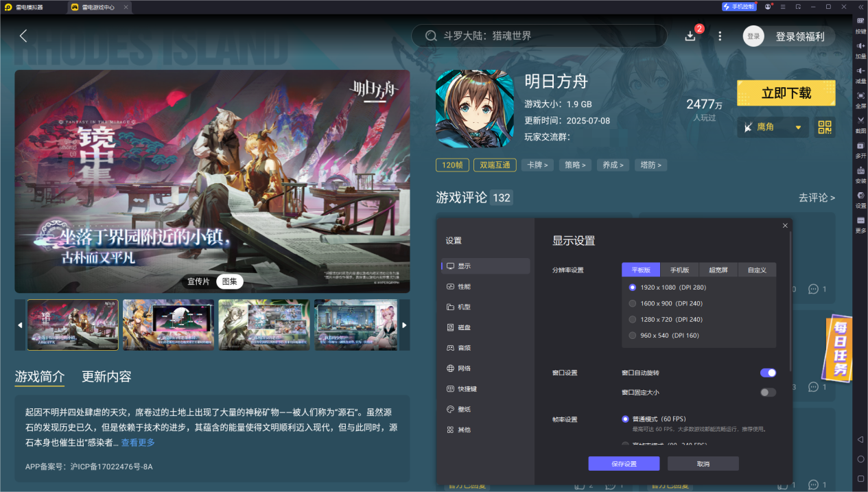Viewport: 868px width, 492px height.
Task: Switch to the 超宽屏 resolution tab
Action: pos(718,270)
